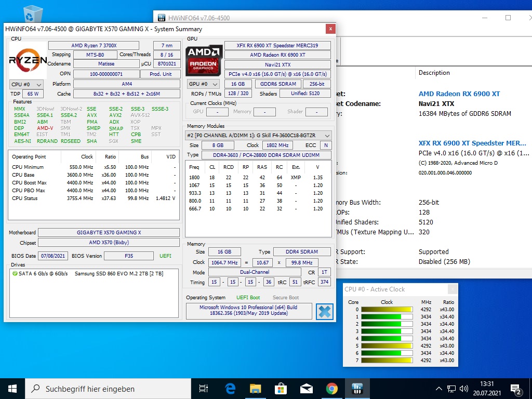The height and width of the screenshot is (399, 532).
Task: Open Microsoft Store from taskbar
Action: coord(281,389)
